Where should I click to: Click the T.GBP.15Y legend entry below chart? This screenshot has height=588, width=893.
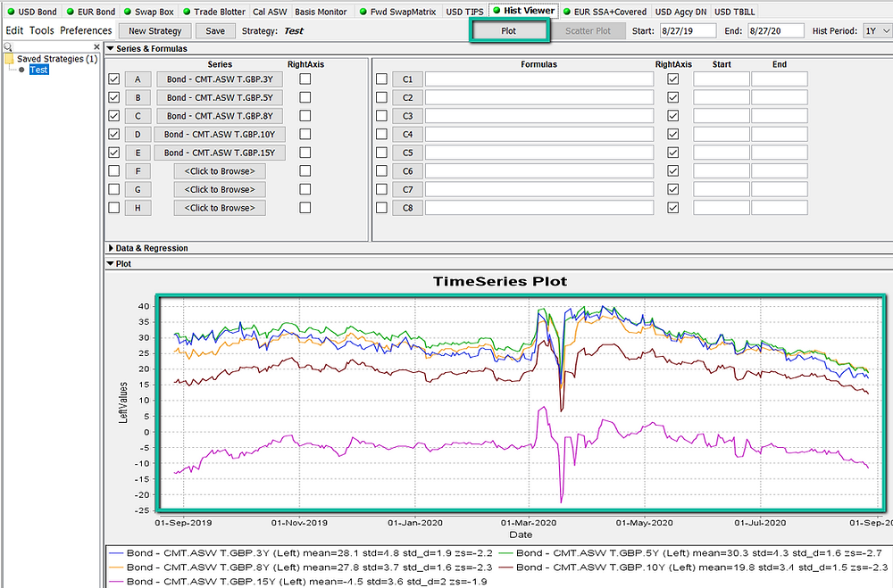(x=298, y=581)
